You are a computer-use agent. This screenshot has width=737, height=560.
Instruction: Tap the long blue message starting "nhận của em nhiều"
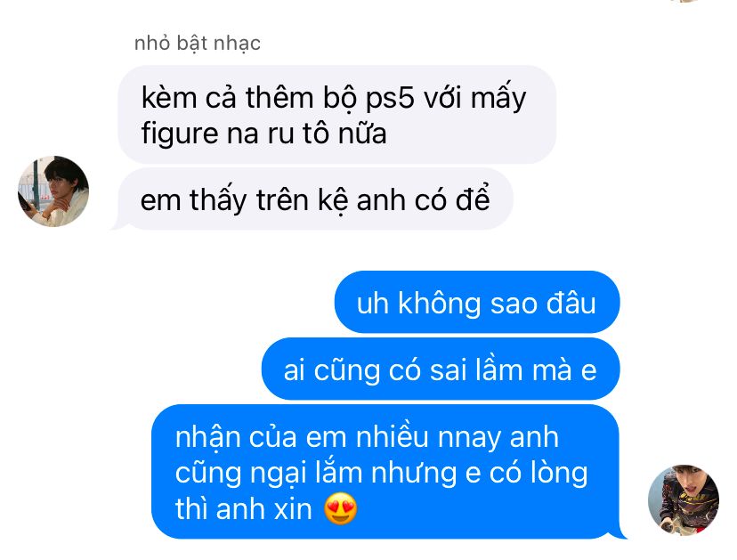(x=385, y=472)
